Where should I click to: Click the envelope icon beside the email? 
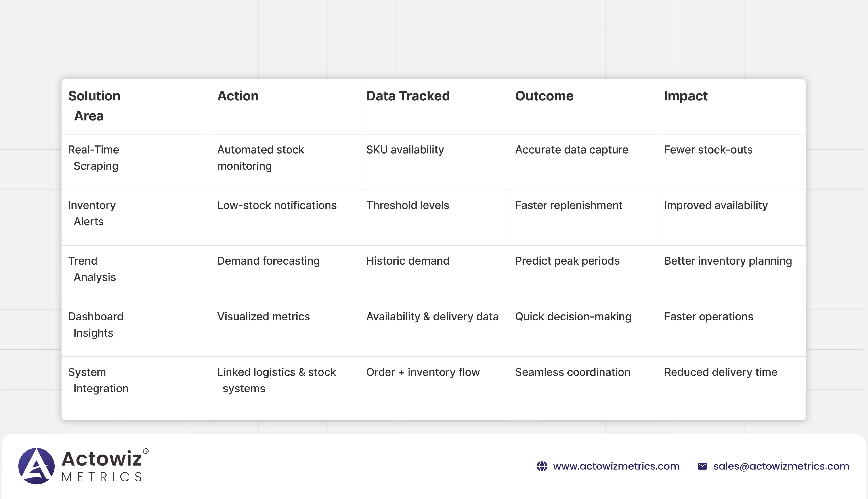(702, 466)
